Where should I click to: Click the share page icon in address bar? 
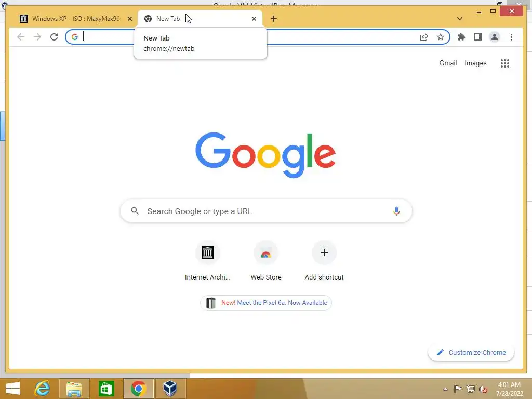[424, 37]
